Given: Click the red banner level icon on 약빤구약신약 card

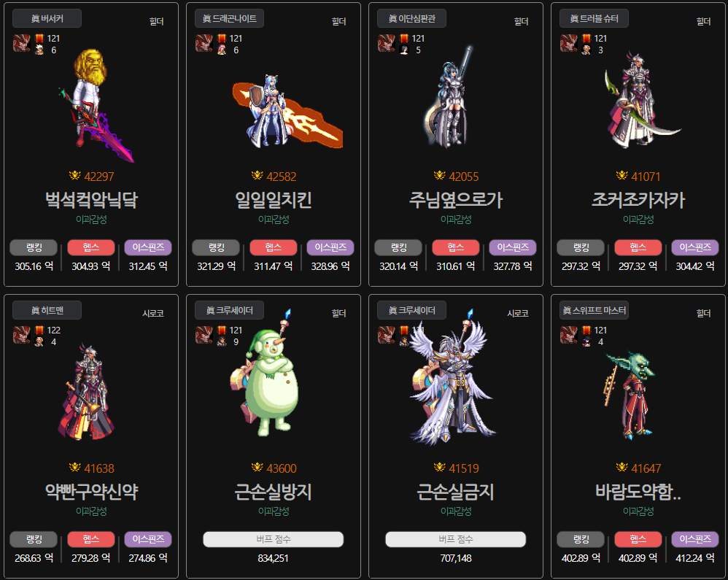Looking at the screenshot, I should click(x=39, y=330).
